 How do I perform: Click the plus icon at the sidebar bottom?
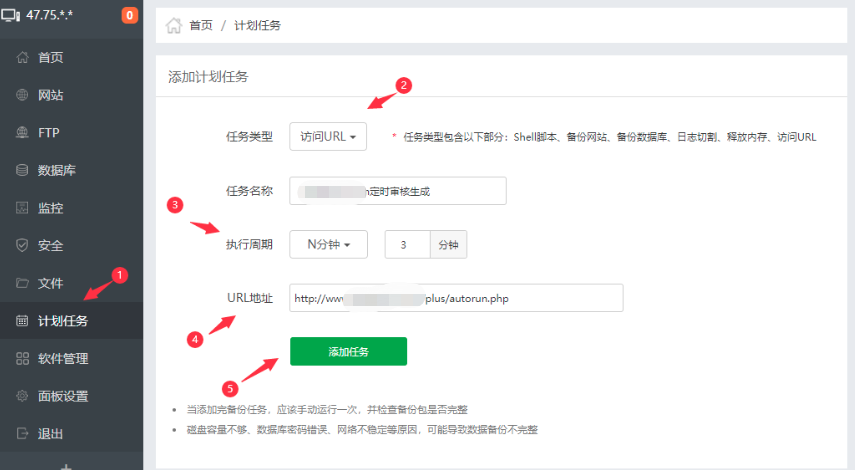click(66, 466)
